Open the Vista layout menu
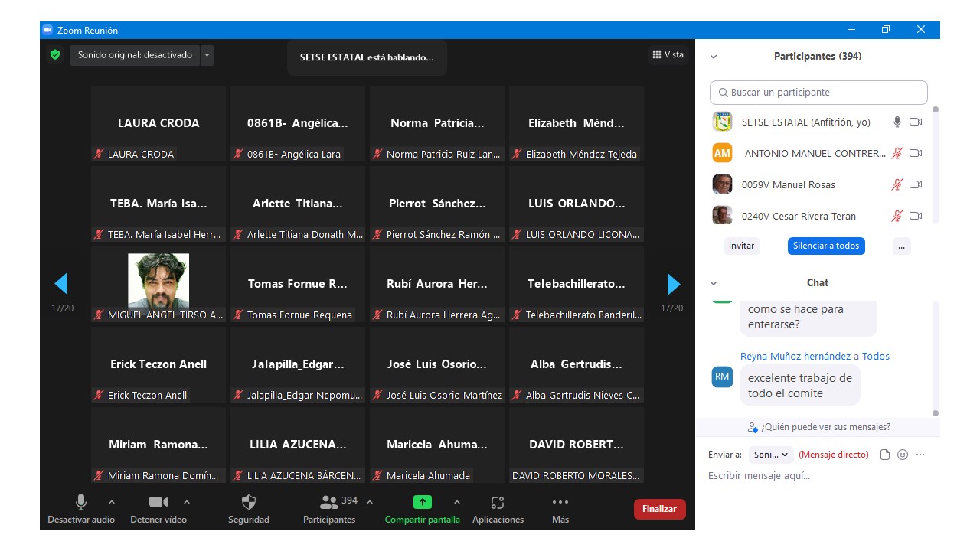This screenshot has height=551, width=980. [668, 54]
